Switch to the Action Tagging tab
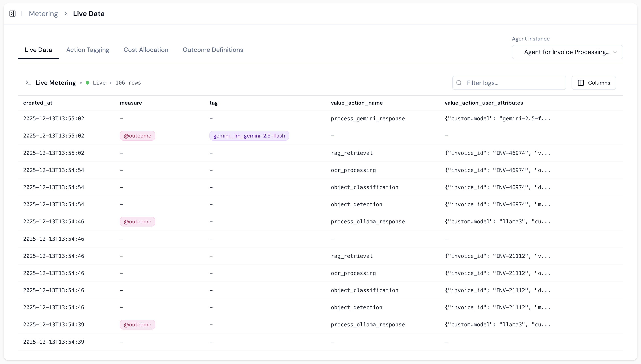 point(87,50)
